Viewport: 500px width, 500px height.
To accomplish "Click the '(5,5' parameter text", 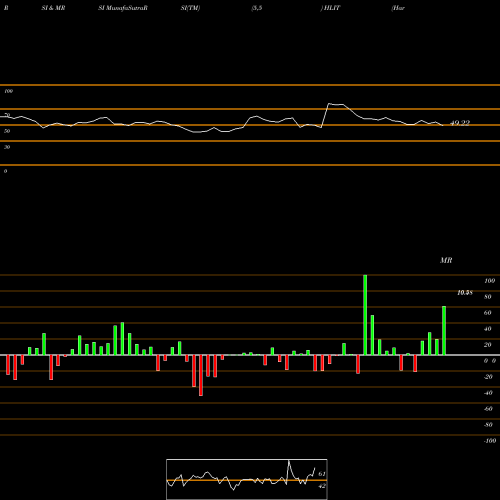I will pos(257,8).
